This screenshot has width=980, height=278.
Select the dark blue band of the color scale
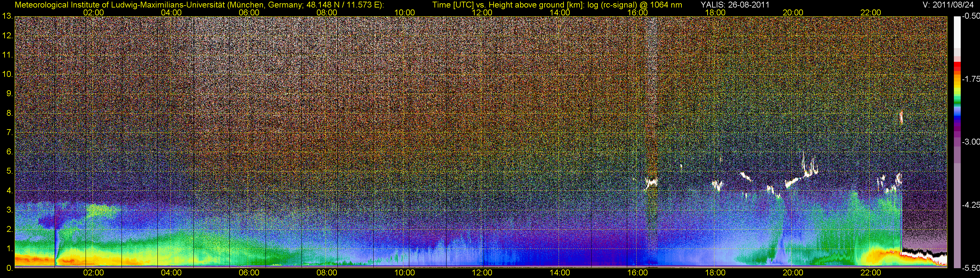(x=957, y=121)
